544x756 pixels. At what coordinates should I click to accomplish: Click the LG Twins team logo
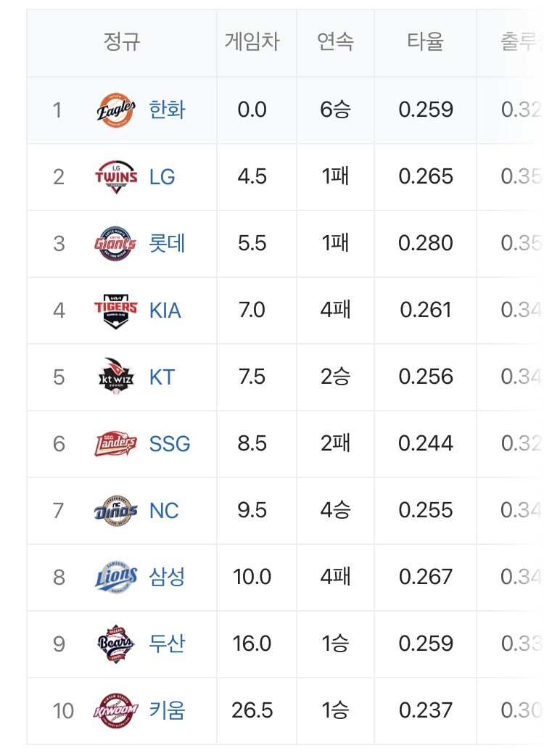pos(115,177)
